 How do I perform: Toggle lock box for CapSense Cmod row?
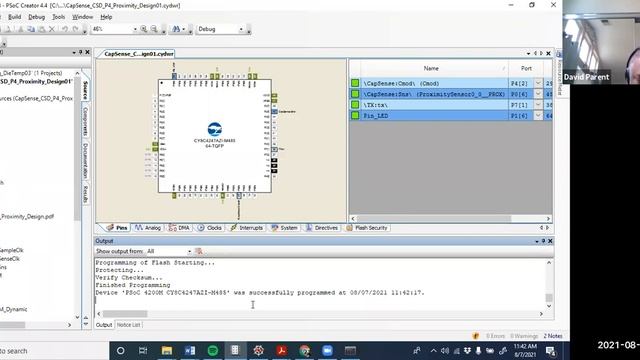point(355,83)
